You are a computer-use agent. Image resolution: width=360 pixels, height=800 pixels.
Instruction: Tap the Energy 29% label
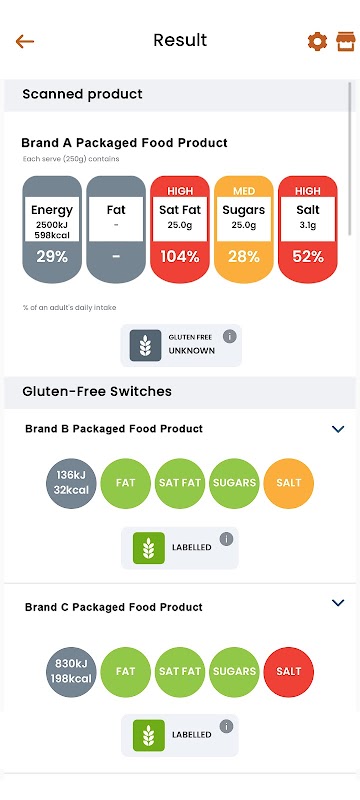tap(52, 230)
